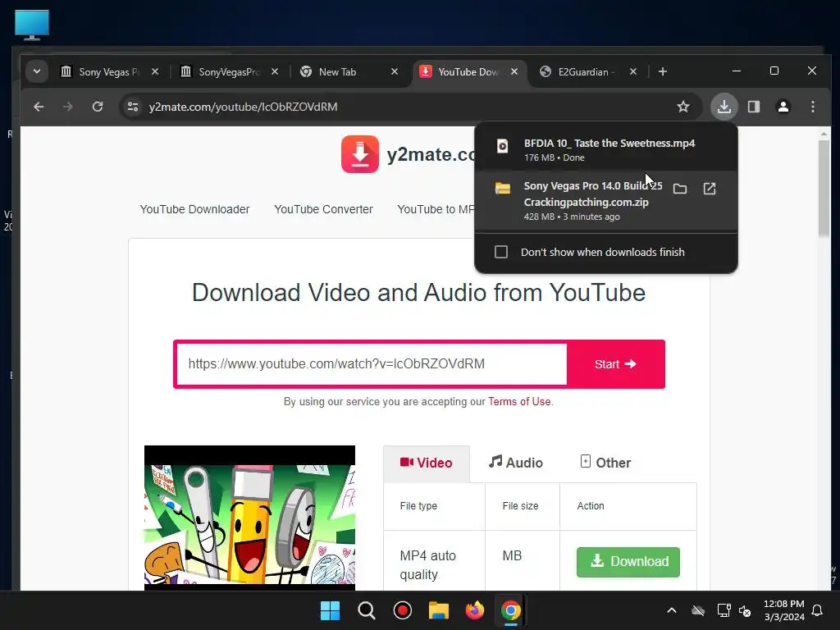Open File Explorer from taskbar

(438, 610)
